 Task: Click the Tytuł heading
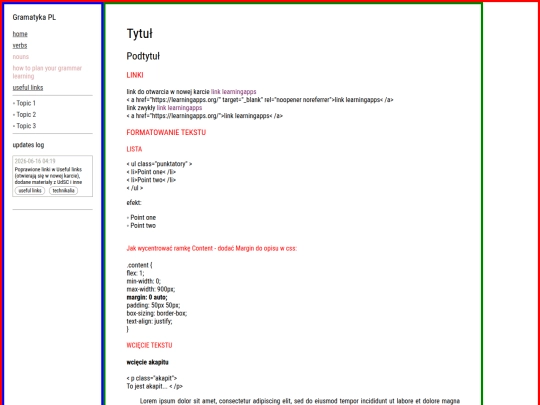(x=139, y=34)
